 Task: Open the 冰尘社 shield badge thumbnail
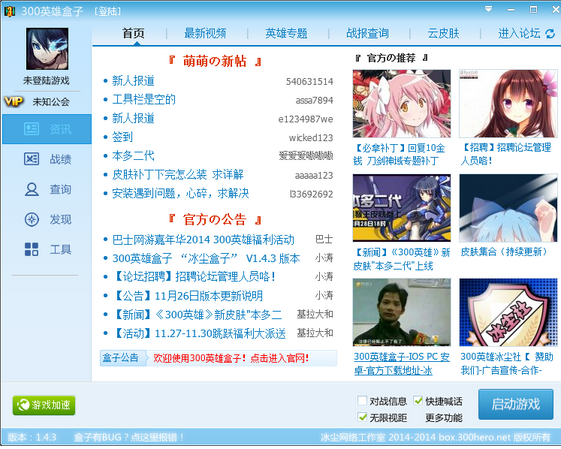pyautogui.click(x=508, y=312)
